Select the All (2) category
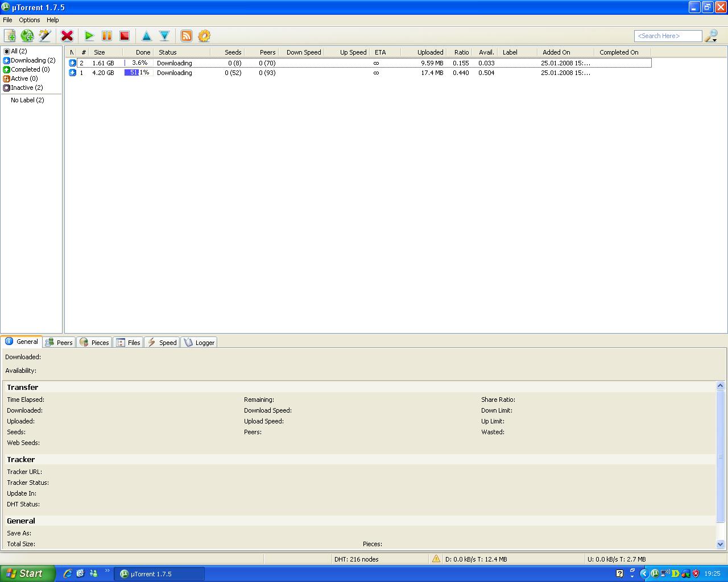This screenshot has width=728, height=582. 15,51
